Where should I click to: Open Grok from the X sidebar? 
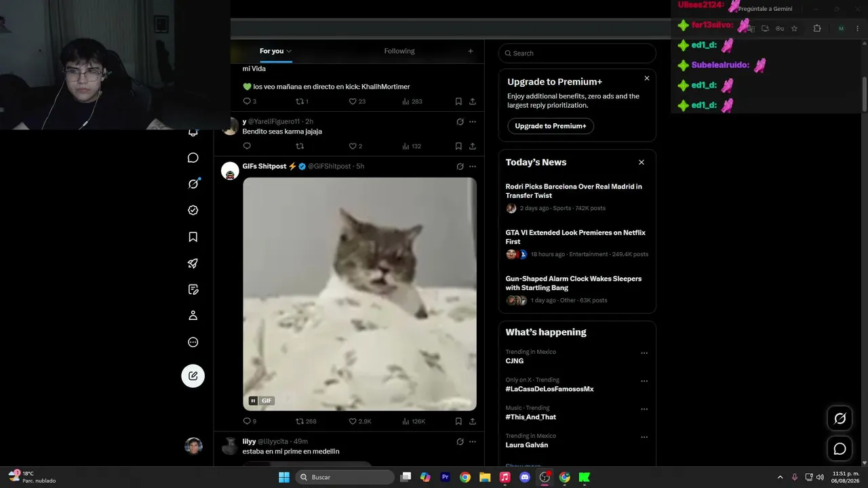[193, 184]
